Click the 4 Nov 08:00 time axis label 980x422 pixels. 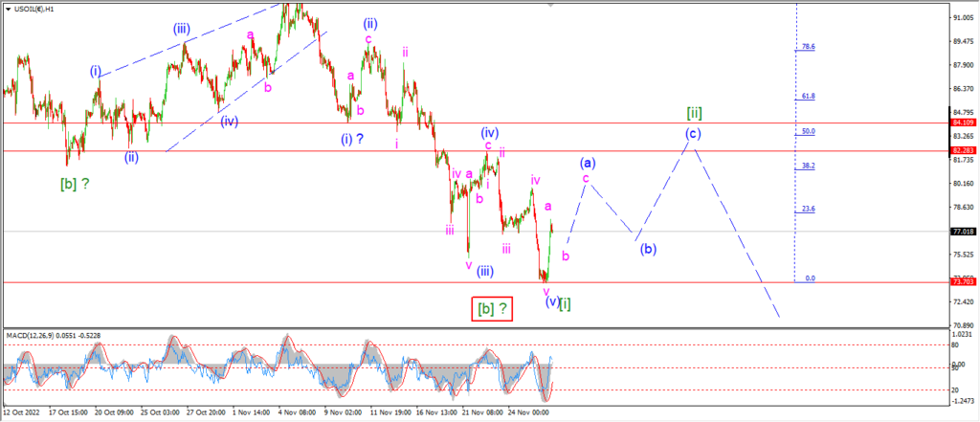point(296,412)
